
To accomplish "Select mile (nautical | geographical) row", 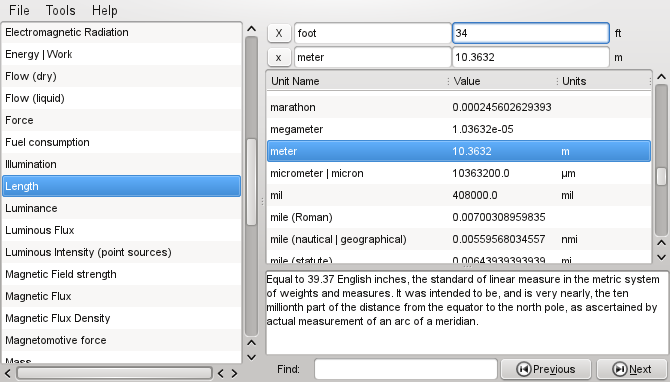I will click(459, 239).
